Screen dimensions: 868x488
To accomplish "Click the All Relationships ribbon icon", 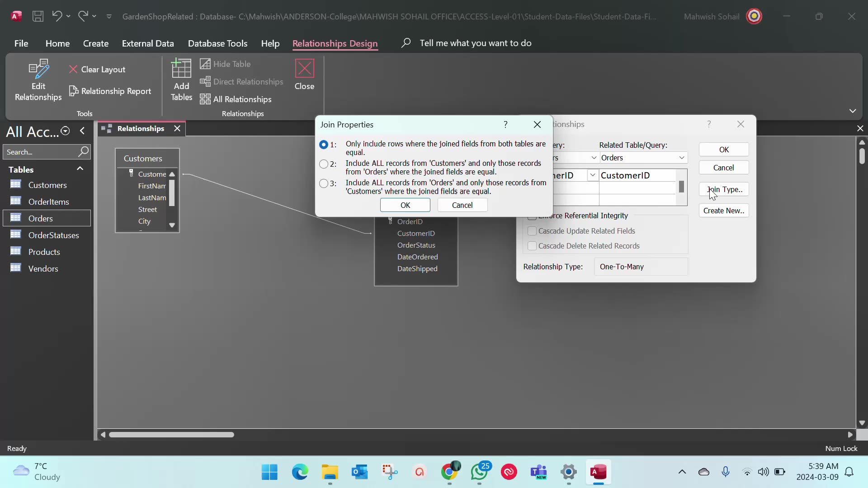I will (x=205, y=99).
